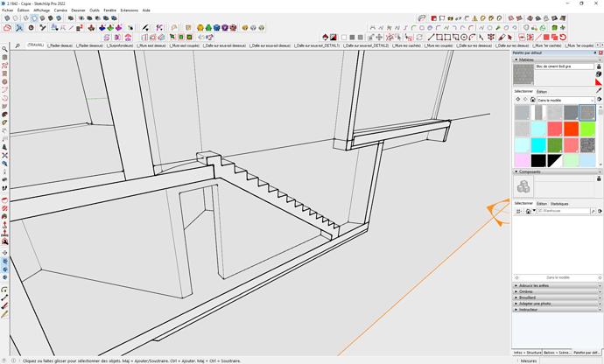
Task: Collapse the Composants panel
Action: (x=516, y=171)
